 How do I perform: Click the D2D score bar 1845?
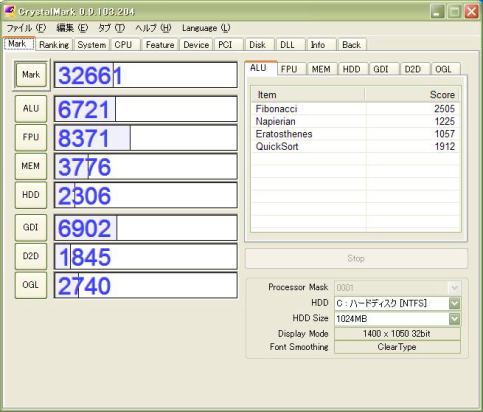(x=146, y=256)
